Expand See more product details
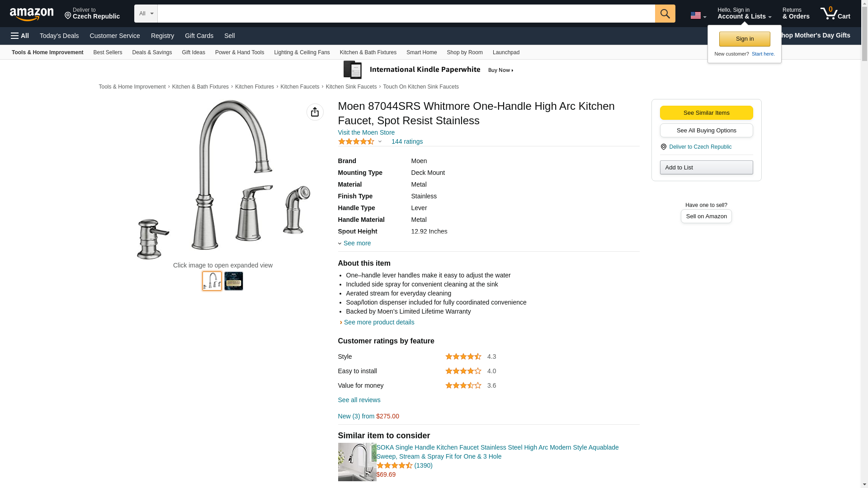The image size is (868, 488). coord(378,322)
